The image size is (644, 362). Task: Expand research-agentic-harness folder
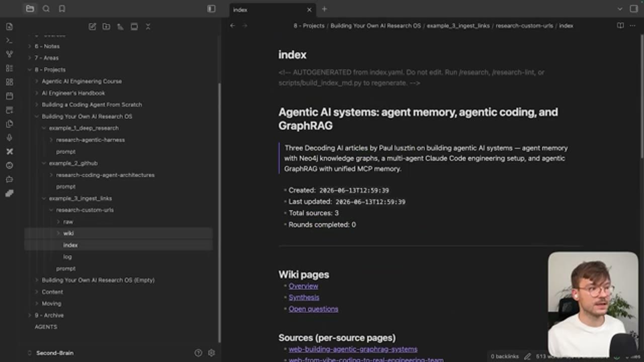91,140
